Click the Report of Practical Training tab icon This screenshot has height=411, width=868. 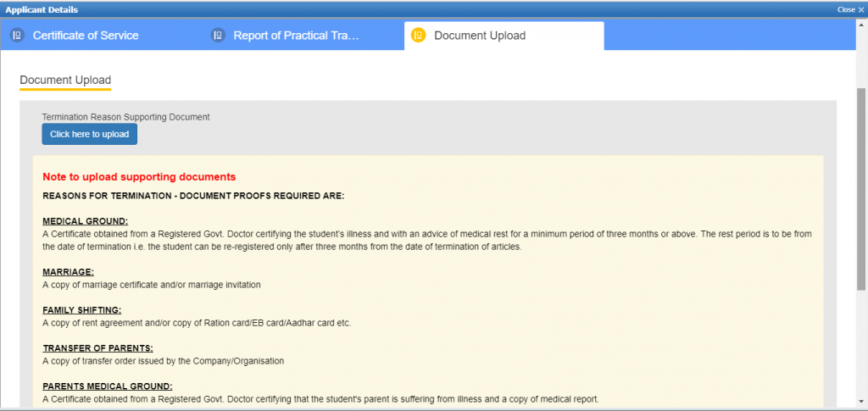point(218,36)
